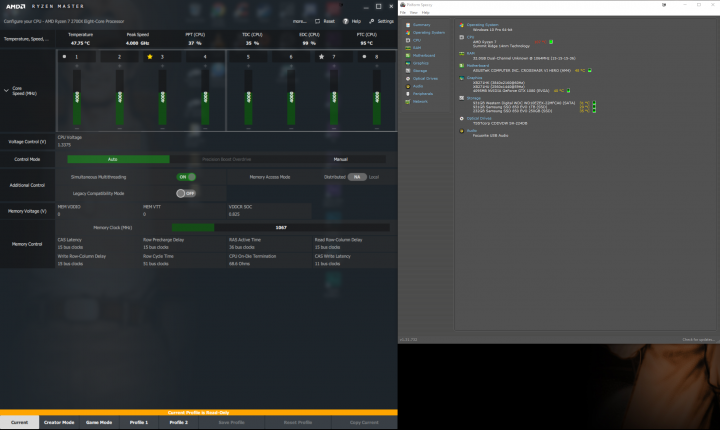Click the Memory Clock slider
720x430 pixels.
[x=281, y=227]
